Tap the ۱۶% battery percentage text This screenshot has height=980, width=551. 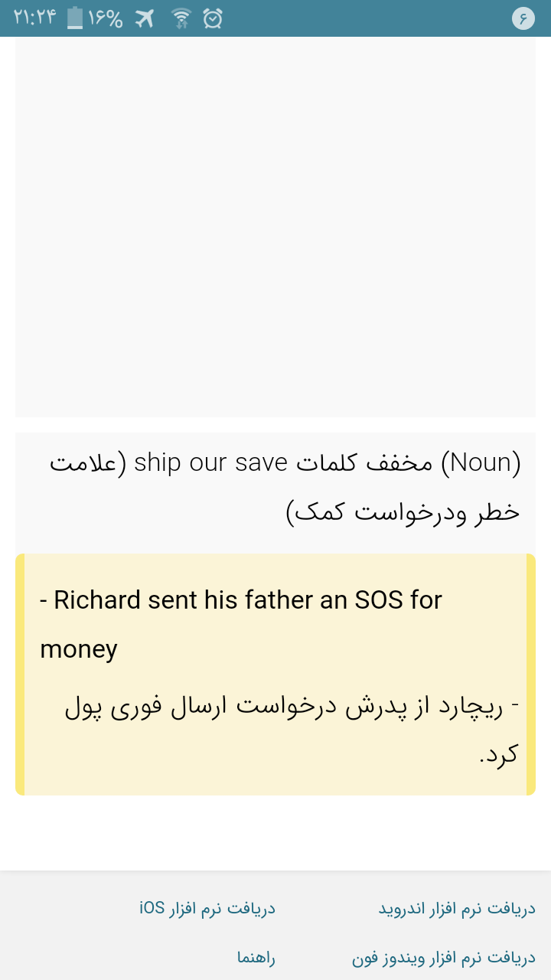coord(105,18)
